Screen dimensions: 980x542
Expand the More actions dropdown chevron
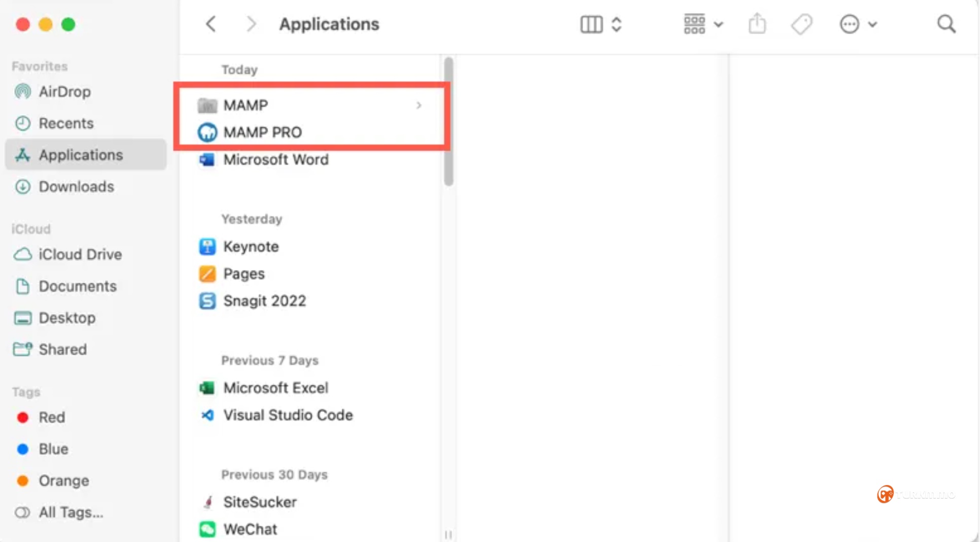(872, 24)
